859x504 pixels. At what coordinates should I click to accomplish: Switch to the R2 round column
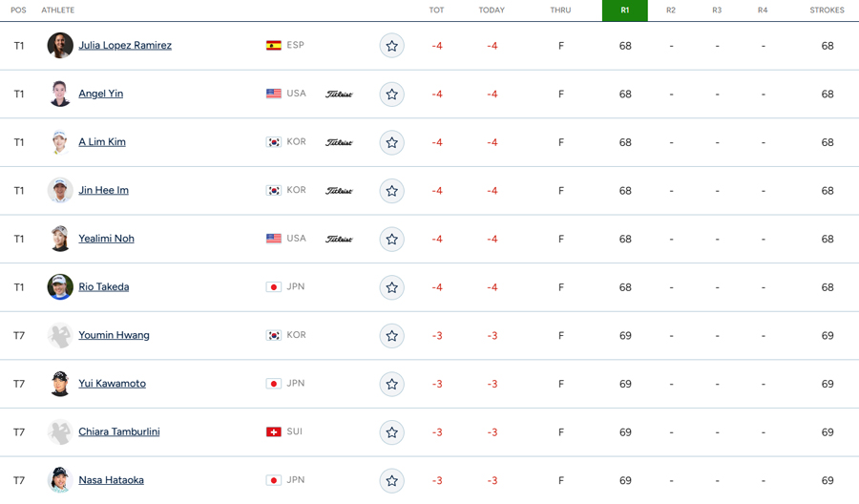(671, 10)
